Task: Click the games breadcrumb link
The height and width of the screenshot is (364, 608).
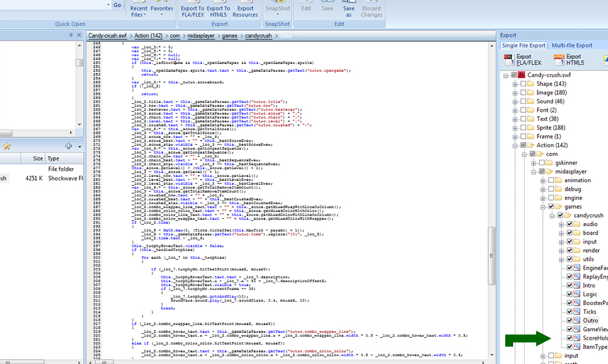Action: pos(230,36)
